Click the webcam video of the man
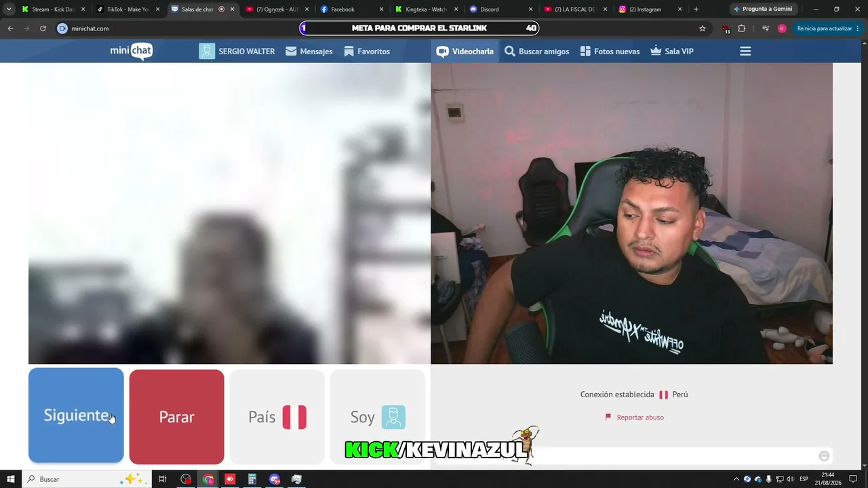This screenshot has height=488, width=868. coord(631,213)
